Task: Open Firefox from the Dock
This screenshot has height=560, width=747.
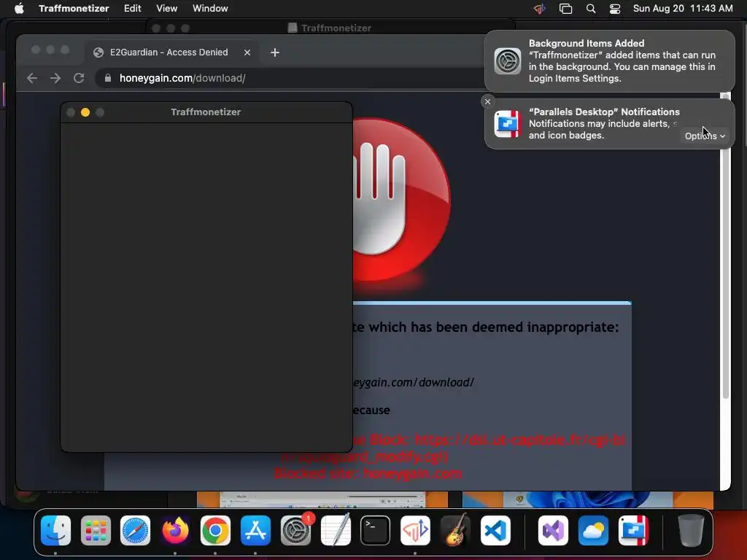Action: point(175,531)
